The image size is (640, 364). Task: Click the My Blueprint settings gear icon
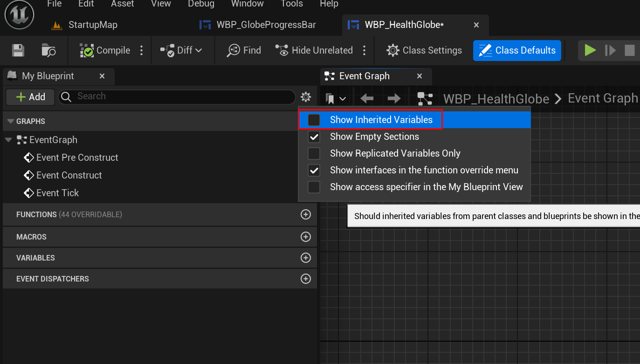(306, 97)
